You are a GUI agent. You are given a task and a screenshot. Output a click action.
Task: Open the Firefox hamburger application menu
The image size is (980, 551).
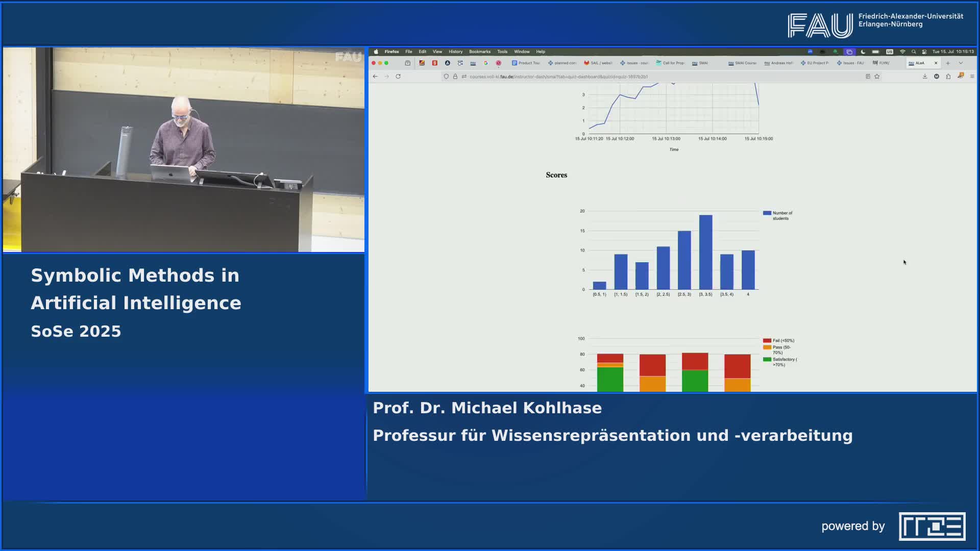[972, 77]
